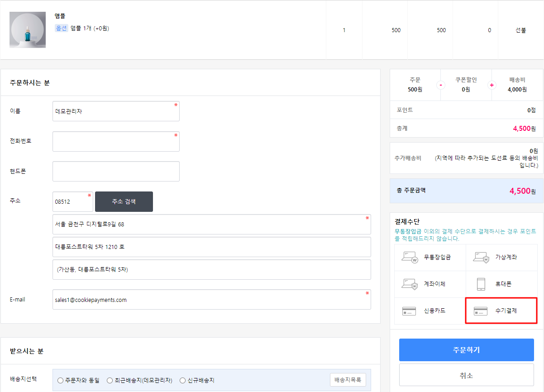Select 무통장입금 payment method icon
Image resolution: width=544 pixels, height=392 pixels.
pos(409,258)
